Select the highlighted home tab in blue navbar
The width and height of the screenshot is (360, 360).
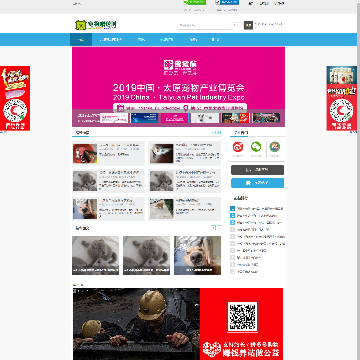pos(81,40)
